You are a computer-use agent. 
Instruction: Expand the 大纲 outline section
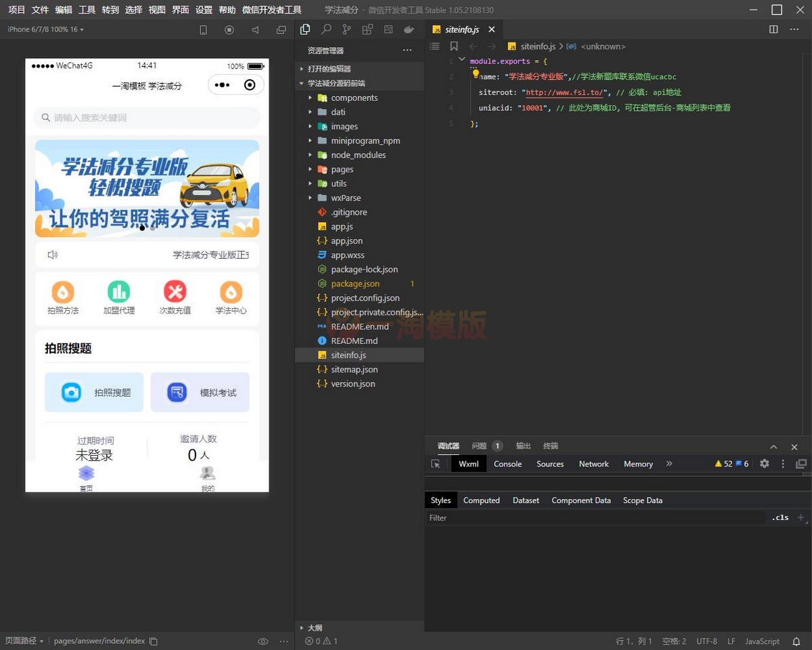coord(314,628)
